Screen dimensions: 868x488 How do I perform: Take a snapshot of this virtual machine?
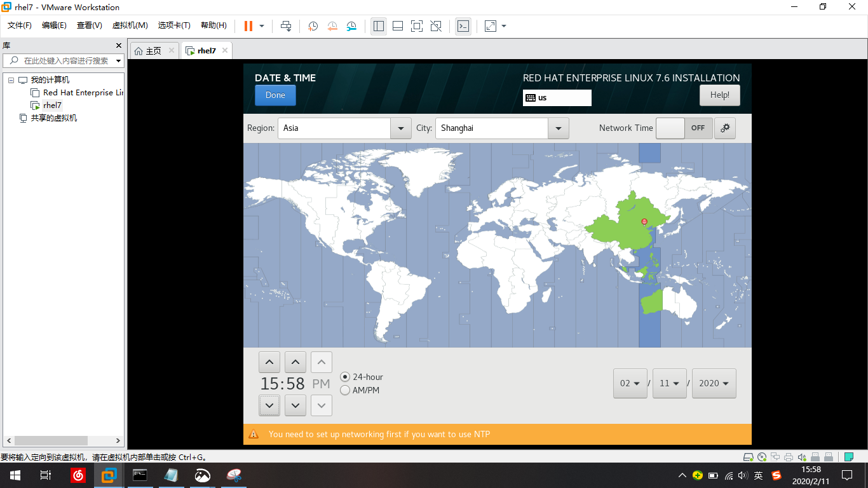click(313, 26)
